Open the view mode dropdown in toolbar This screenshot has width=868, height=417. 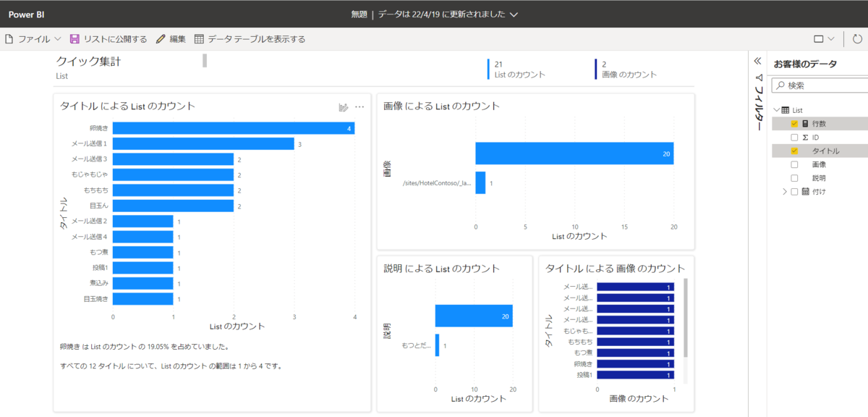[824, 39]
